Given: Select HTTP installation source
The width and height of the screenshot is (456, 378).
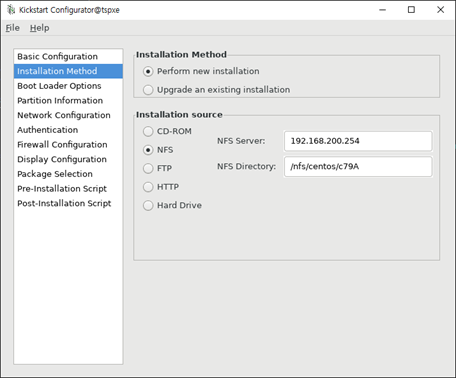Looking at the screenshot, I should [x=148, y=187].
